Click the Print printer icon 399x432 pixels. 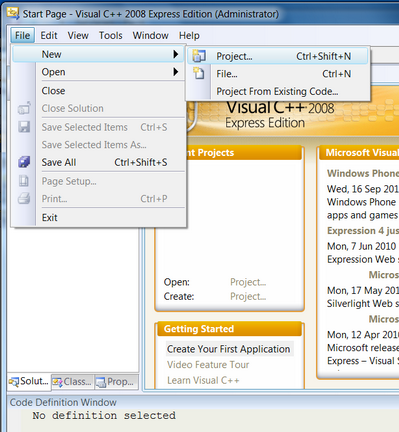coord(24,199)
